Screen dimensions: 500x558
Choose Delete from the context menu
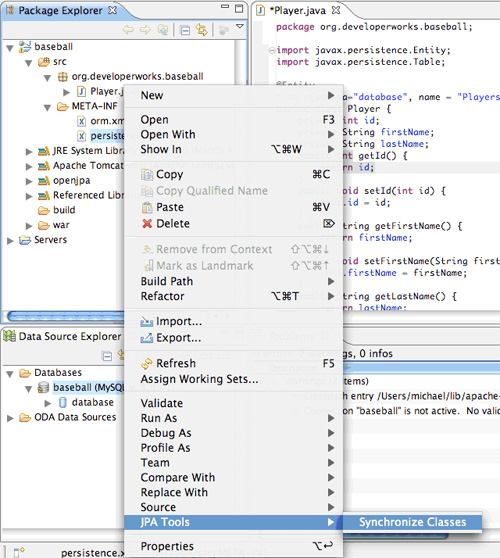coord(233,223)
